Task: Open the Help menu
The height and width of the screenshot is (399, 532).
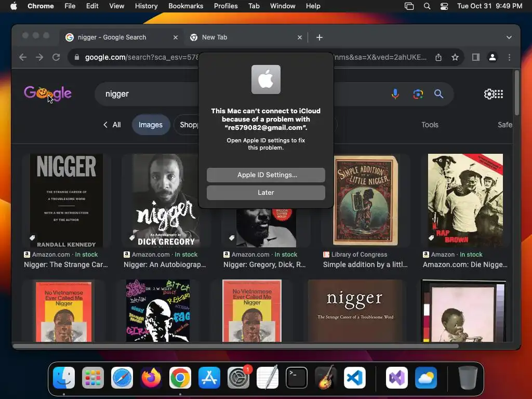Action: point(313,6)
